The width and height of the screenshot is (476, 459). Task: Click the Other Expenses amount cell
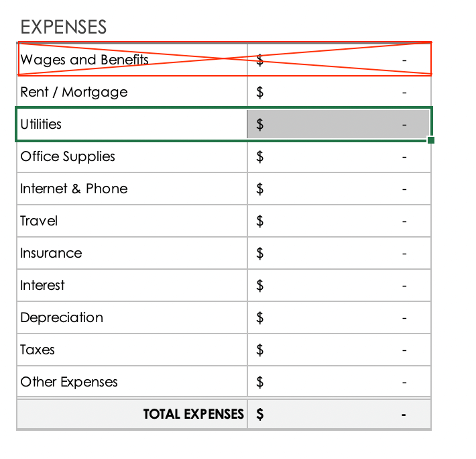point(339,382)
